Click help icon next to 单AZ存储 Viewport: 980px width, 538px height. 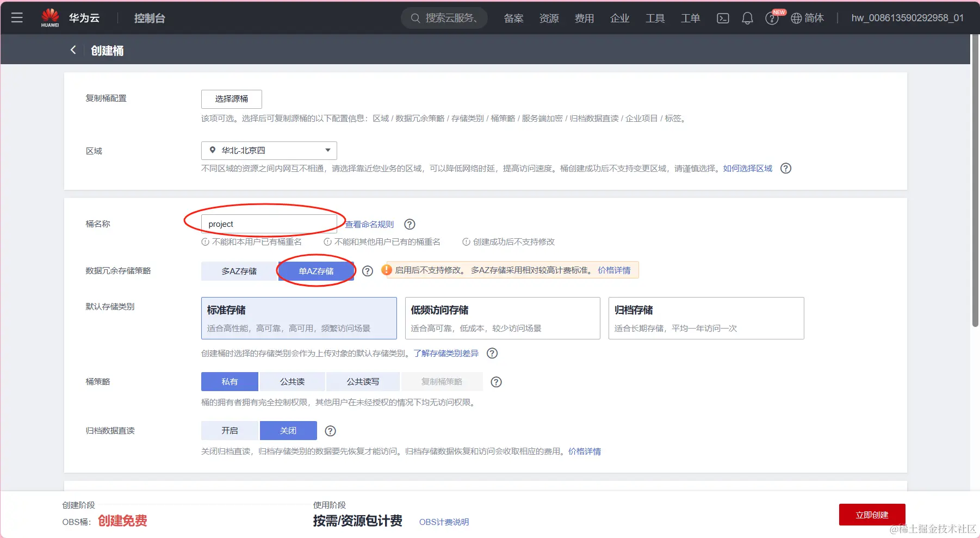(x=368, y=271)
